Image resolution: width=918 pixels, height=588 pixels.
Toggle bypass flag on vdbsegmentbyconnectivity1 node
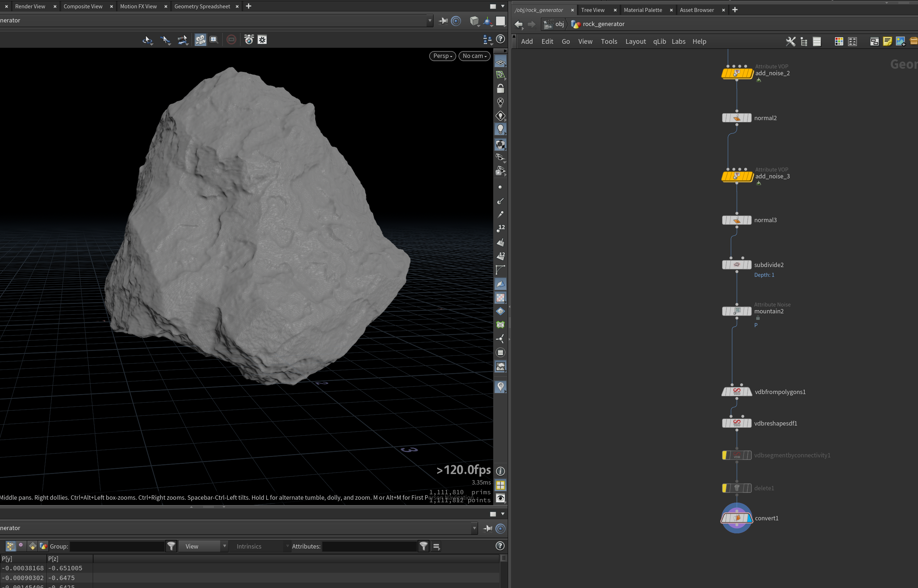[724, 455]
